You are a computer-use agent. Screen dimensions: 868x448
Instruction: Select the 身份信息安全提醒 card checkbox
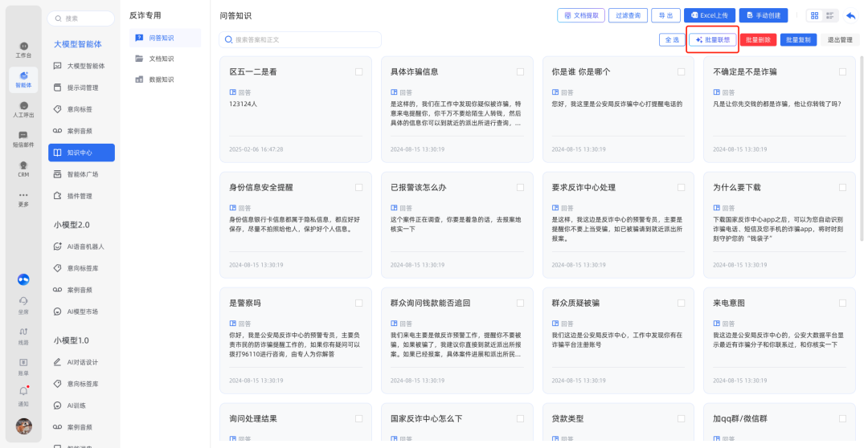click(x=358, y=187)
